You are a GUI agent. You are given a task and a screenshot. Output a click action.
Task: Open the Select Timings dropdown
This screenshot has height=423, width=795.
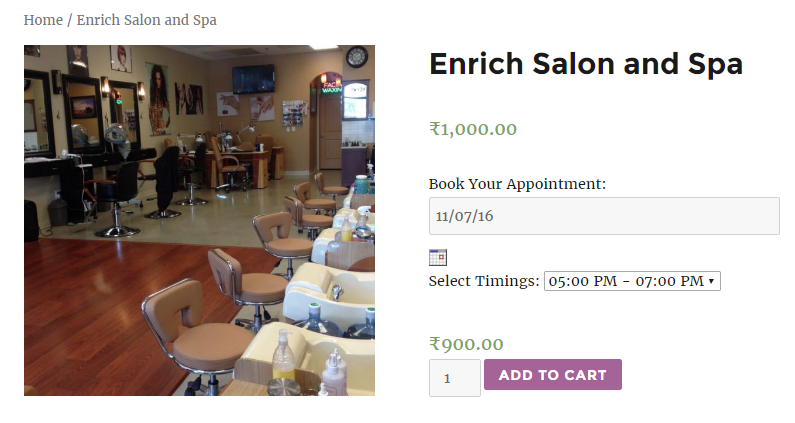click(632, 281)
